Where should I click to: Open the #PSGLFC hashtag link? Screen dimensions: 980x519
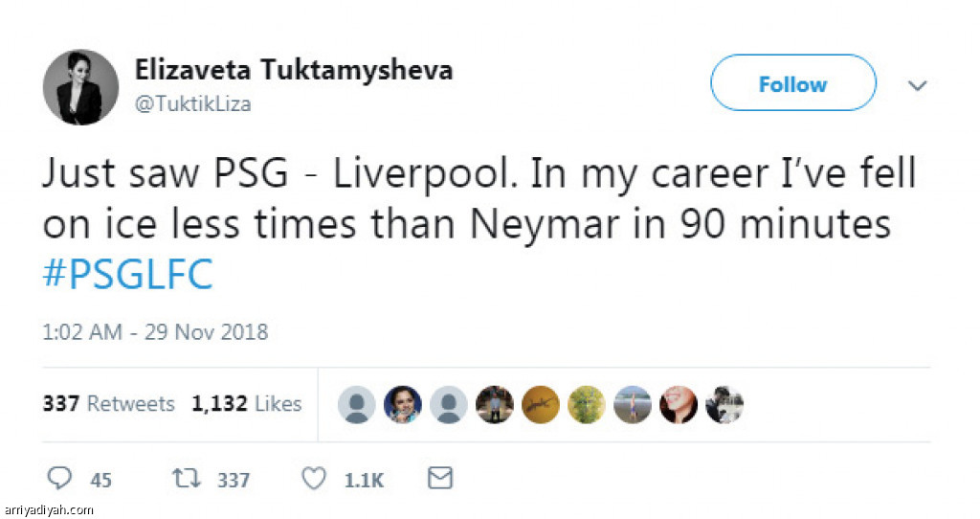pyautogui.click(x=127, y=274)
